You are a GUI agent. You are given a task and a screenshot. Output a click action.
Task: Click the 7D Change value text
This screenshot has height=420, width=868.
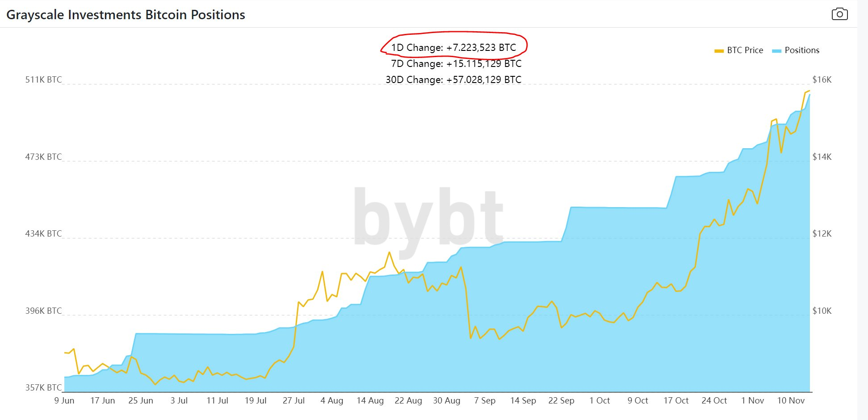click(456, 63)
